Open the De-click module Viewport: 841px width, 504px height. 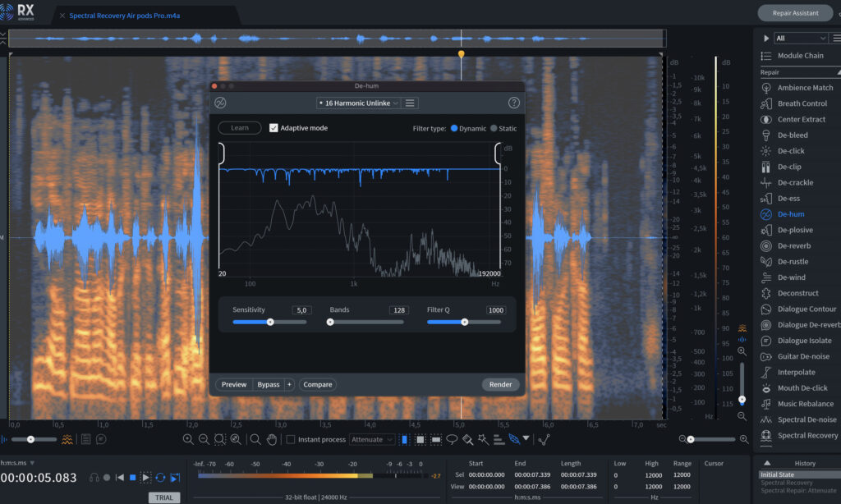click(783, 151)
